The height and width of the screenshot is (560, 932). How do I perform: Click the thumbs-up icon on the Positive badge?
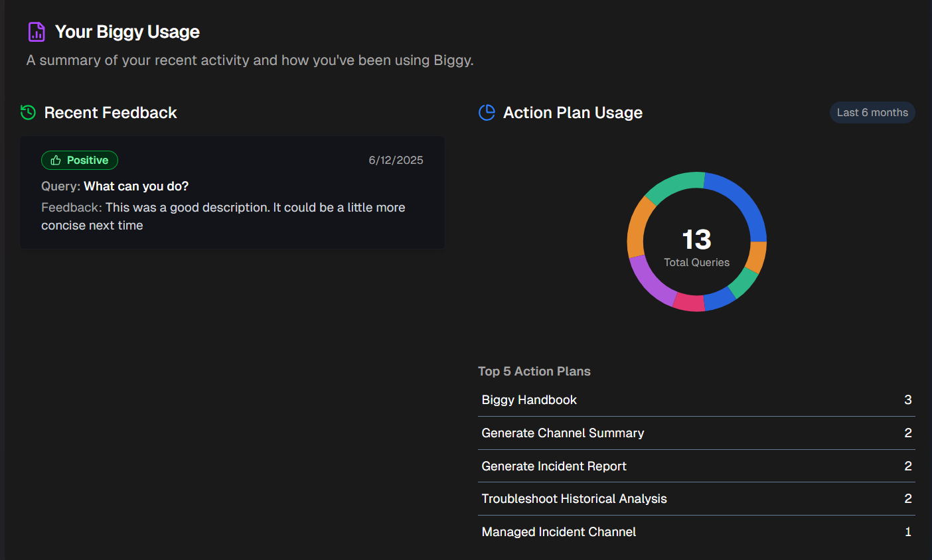pos(56,160)
